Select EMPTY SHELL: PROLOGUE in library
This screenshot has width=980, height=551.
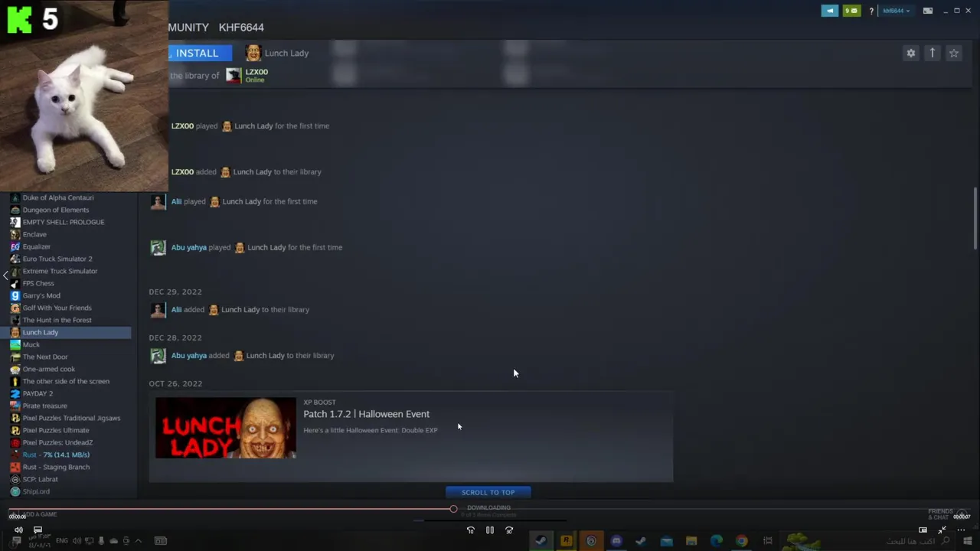click(x=64, y=222)
